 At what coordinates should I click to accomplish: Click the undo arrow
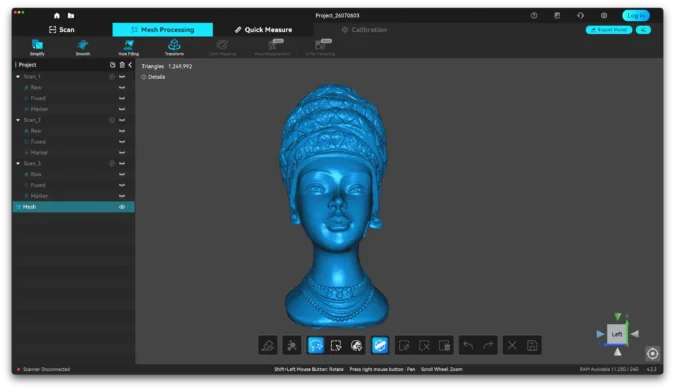(x=468, y=345)
